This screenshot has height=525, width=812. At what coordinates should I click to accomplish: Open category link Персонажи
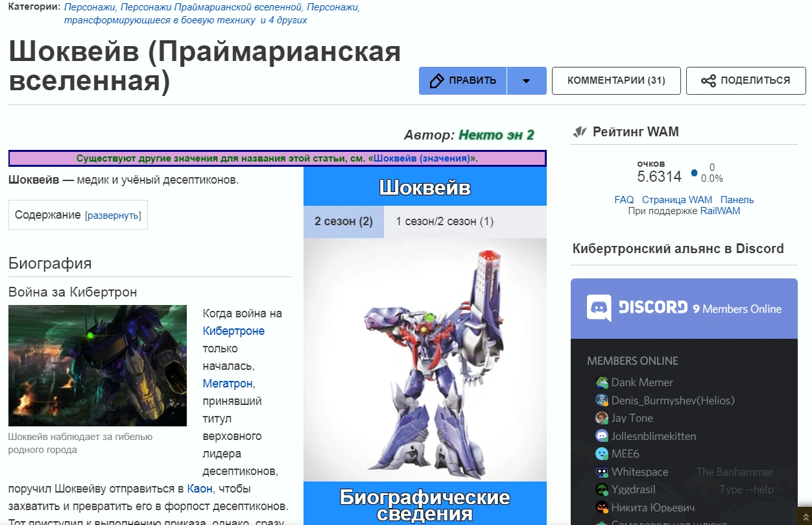pyautogui.click(x=90, y=8)
